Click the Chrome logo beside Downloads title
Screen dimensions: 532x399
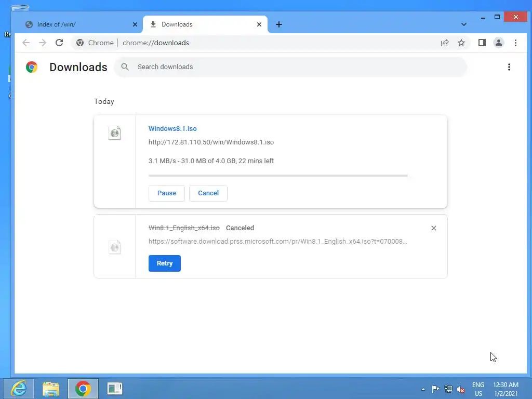pos(32,67)
